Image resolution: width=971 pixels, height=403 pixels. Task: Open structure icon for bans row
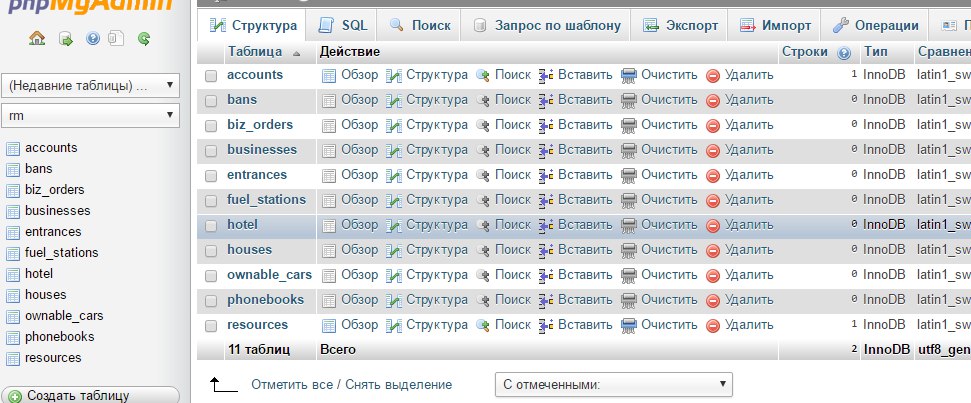(x=393, y=100)
